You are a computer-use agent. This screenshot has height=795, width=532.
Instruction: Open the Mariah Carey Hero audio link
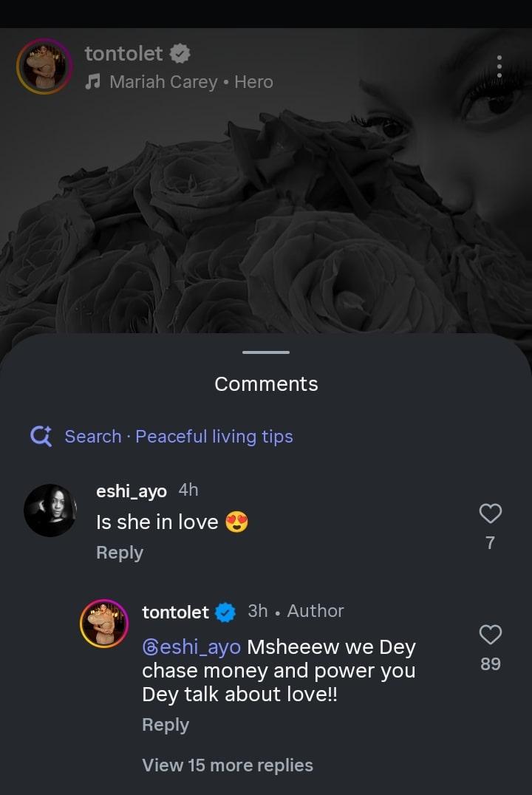tap(191, 82)
